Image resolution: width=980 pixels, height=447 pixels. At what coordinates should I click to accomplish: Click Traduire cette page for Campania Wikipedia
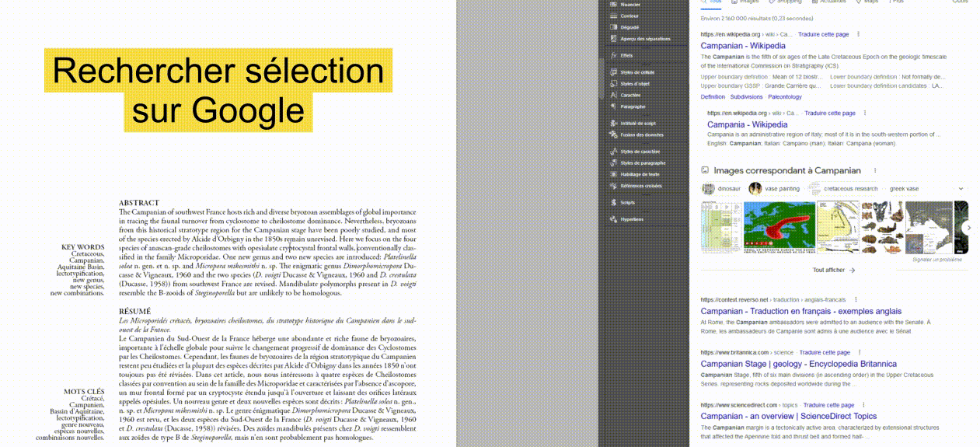click(x=829, y=113)
